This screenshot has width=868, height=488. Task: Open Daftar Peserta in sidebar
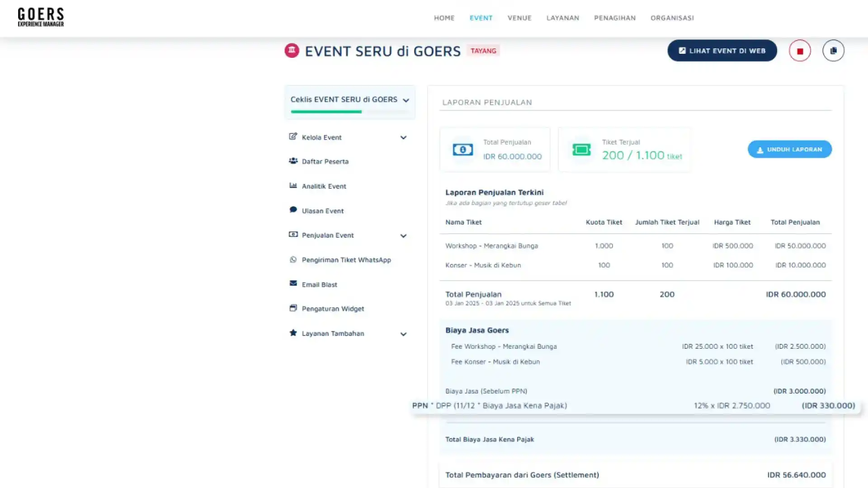tap(325, 161)
